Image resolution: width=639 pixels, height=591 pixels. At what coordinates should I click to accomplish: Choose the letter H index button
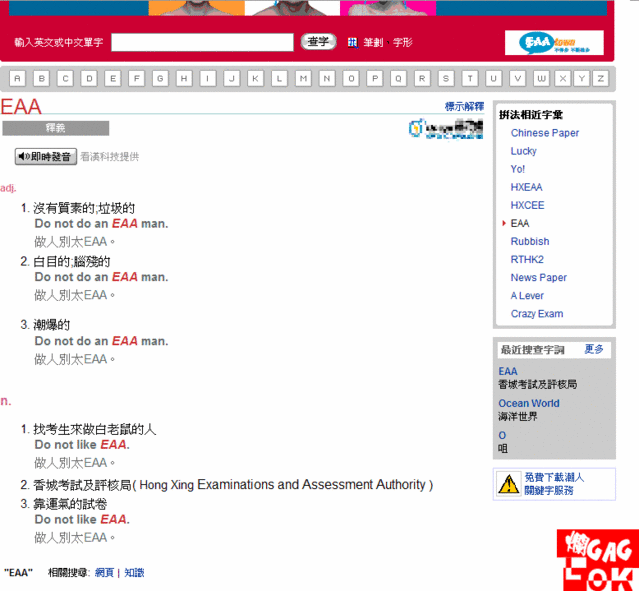coord(184,78)
